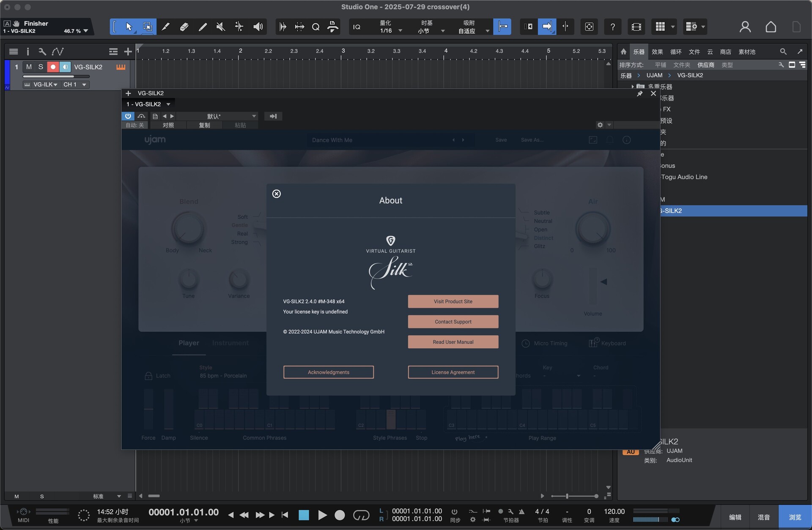Adjust the horizontal timeline zoom slider
The image size is (812, 530).
click(x=574, y=496)
